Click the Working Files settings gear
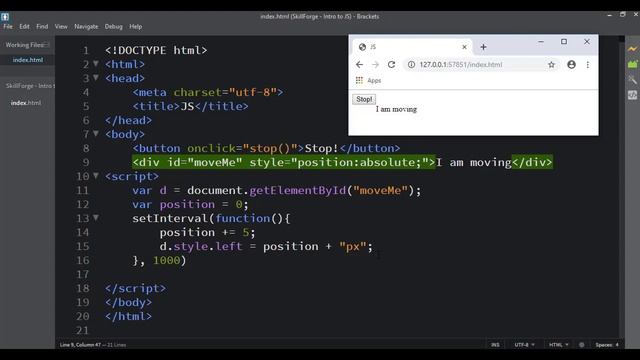Screen dimensions: 640x360 (47, 45)
